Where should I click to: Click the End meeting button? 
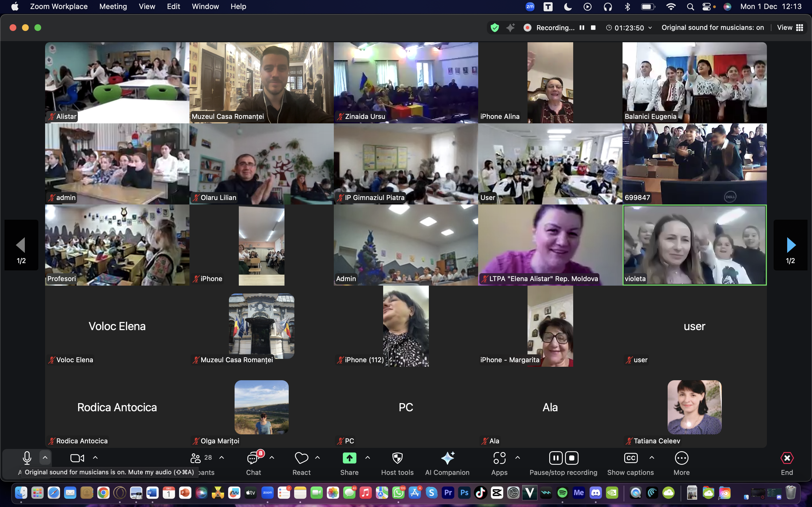click(x=787, y=458)
